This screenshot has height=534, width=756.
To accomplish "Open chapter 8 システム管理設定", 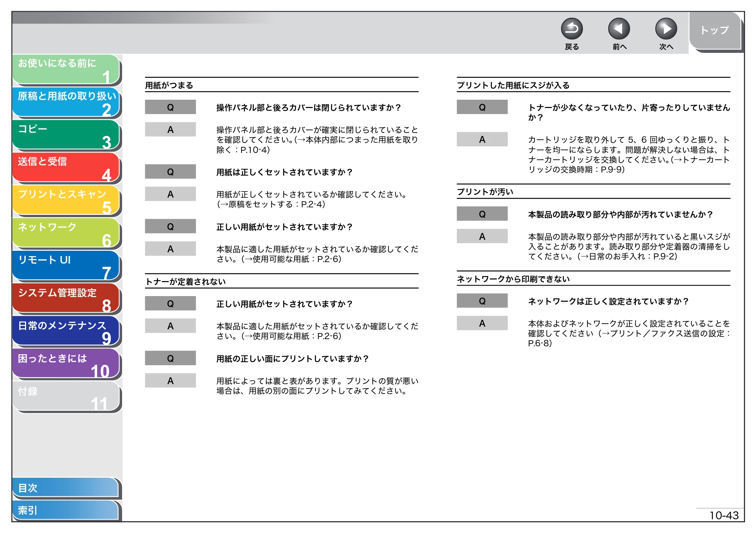I will [x=66, y=298].
